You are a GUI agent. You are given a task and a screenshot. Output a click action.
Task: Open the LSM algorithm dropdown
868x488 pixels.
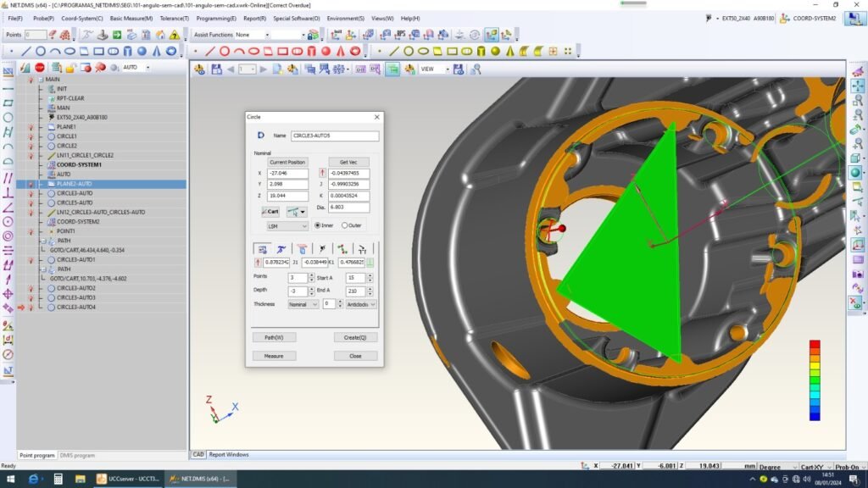287,226
